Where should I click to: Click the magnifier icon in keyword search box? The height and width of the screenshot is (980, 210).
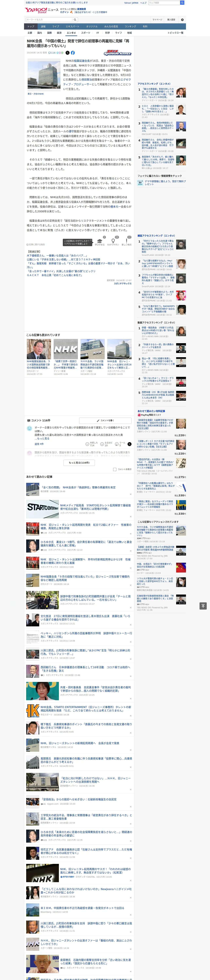pyautogui.click(x=75, y=20)
